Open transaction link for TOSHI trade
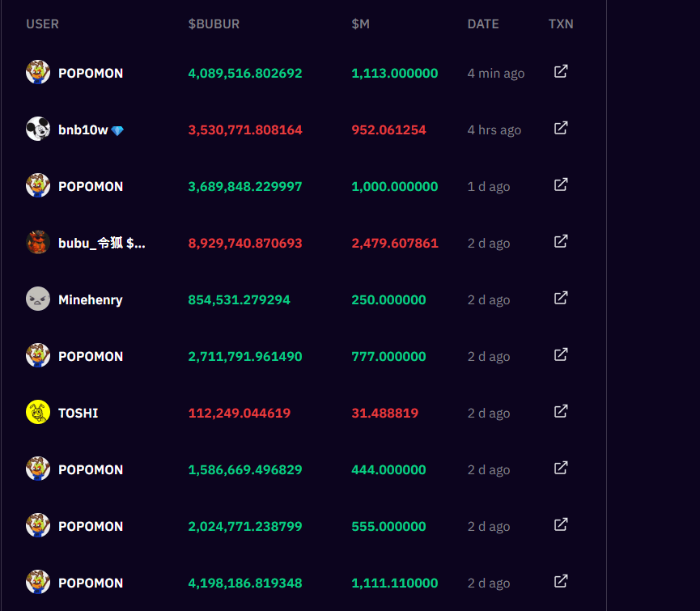Image resolution: width=700 pixels, height=611 pixels. click(x=560, y=412)
